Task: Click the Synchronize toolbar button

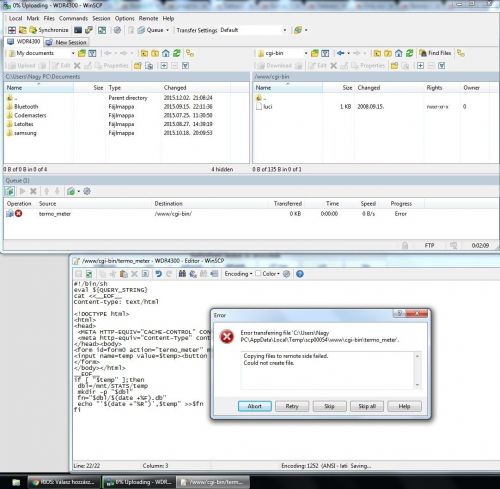Action: pyautogui.click(x=49, y=30)
